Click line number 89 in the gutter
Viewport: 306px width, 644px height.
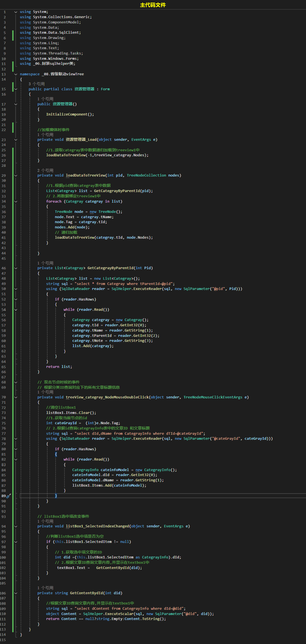[3, 496]
